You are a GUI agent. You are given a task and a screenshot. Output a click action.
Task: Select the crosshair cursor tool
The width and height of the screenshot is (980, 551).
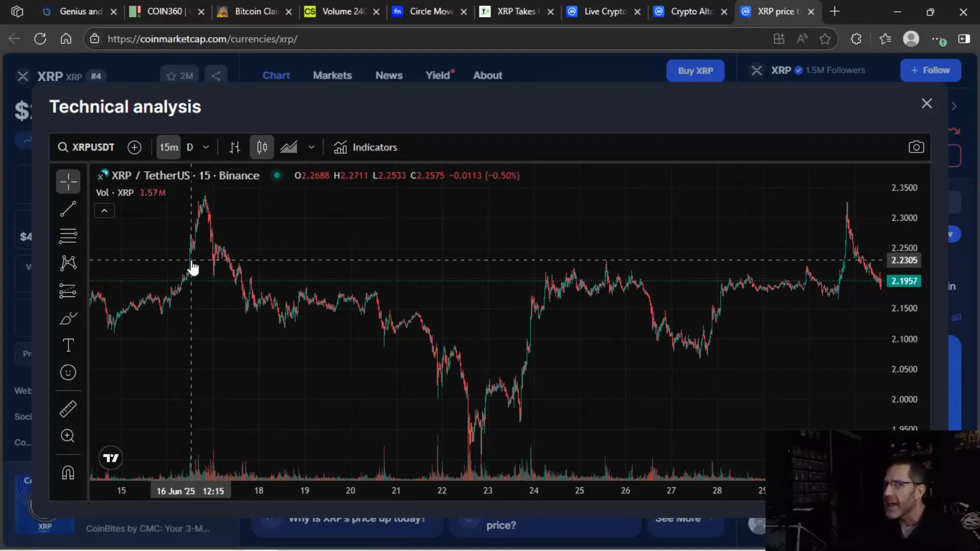point(68,182)
